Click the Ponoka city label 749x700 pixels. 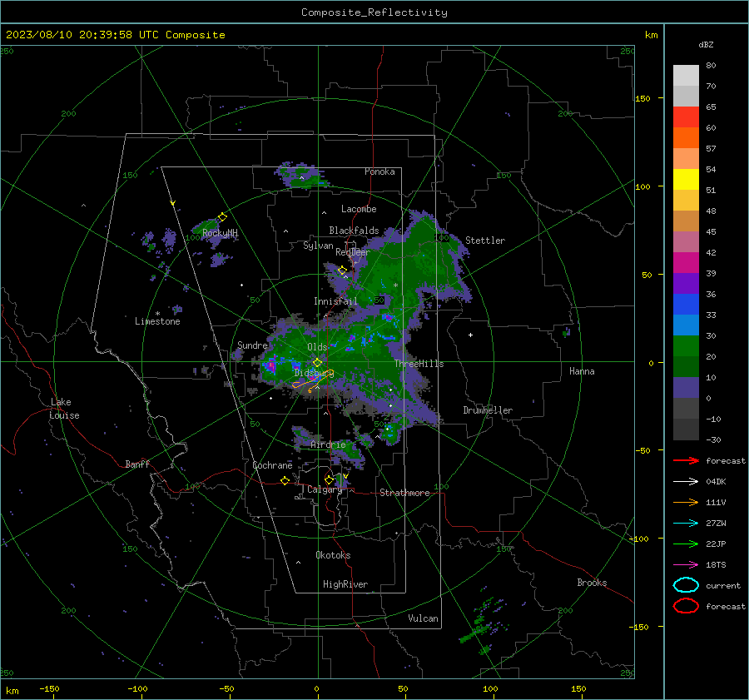pos(379,171)
